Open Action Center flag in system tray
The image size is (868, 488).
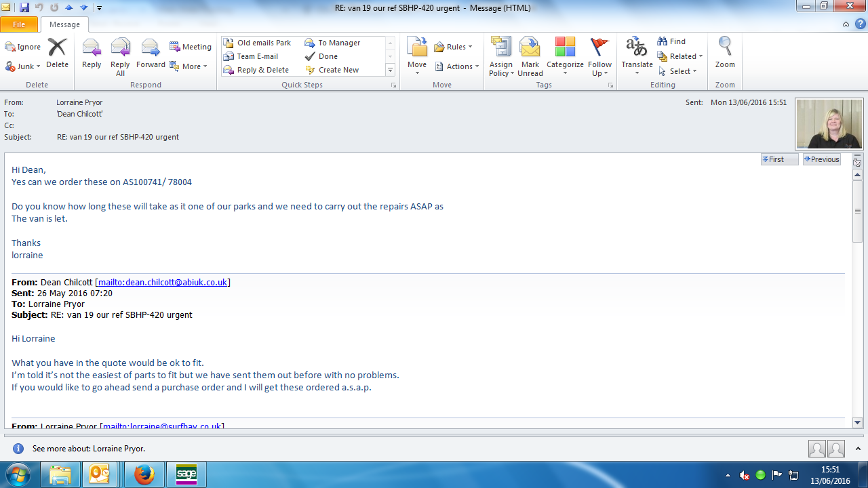(x=777, y=475)
